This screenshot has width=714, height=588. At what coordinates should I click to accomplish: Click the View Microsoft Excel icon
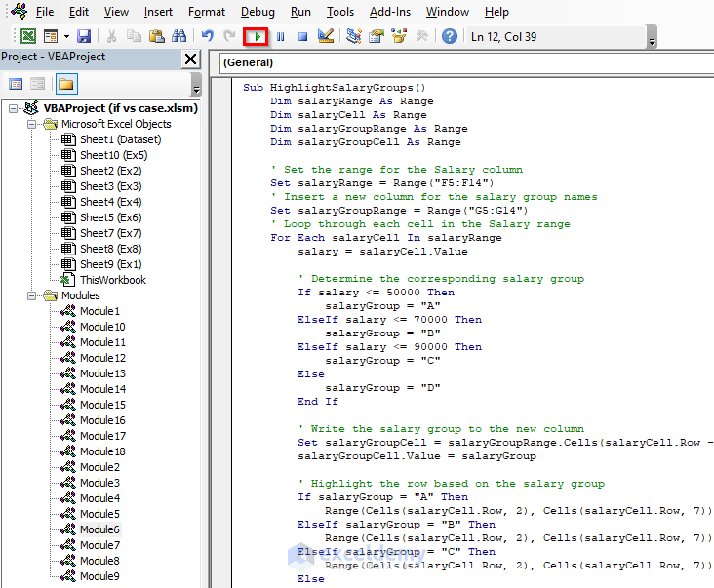point(28,36)
